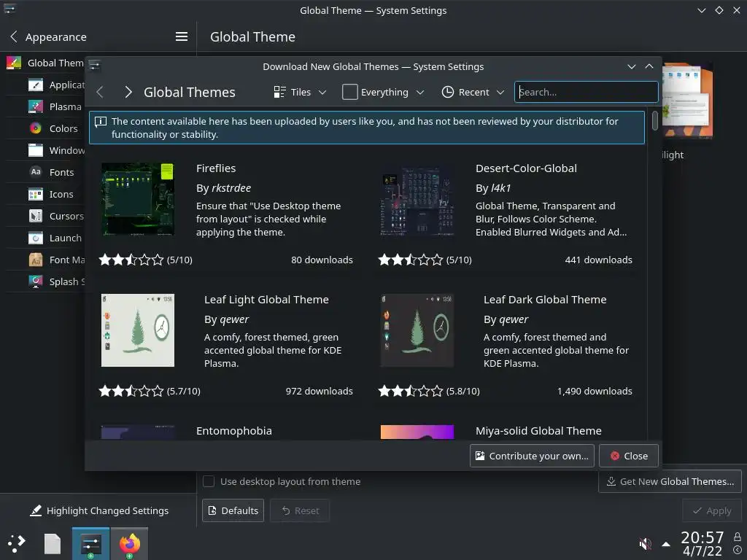The width and height of the screenshot is (747, 560).
Task: Shade the download dialog with down chevron
Action: pos(632,66)
